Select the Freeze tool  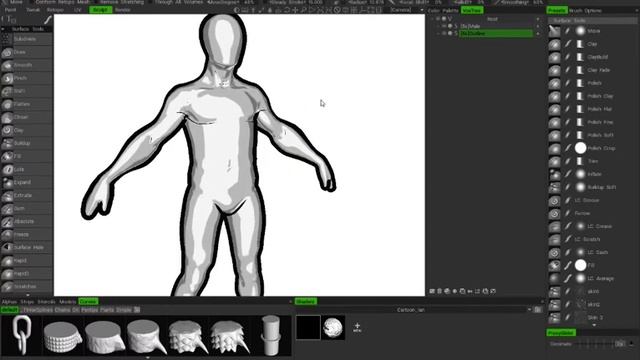click(27, 235)
